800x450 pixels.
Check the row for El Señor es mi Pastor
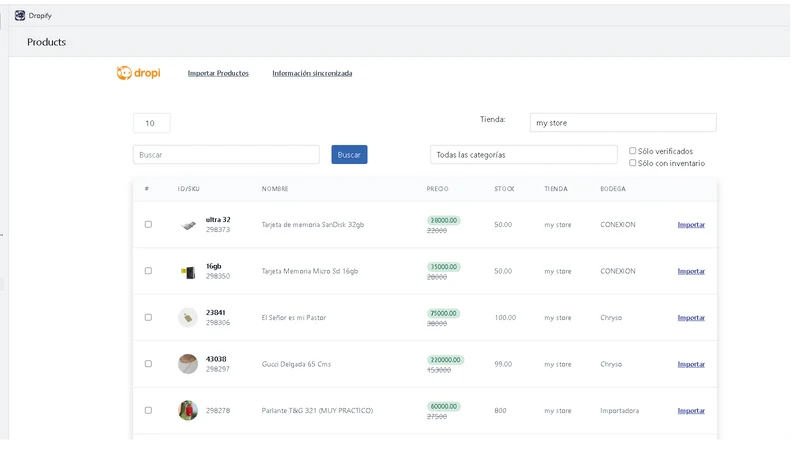[x=148, y=317]
